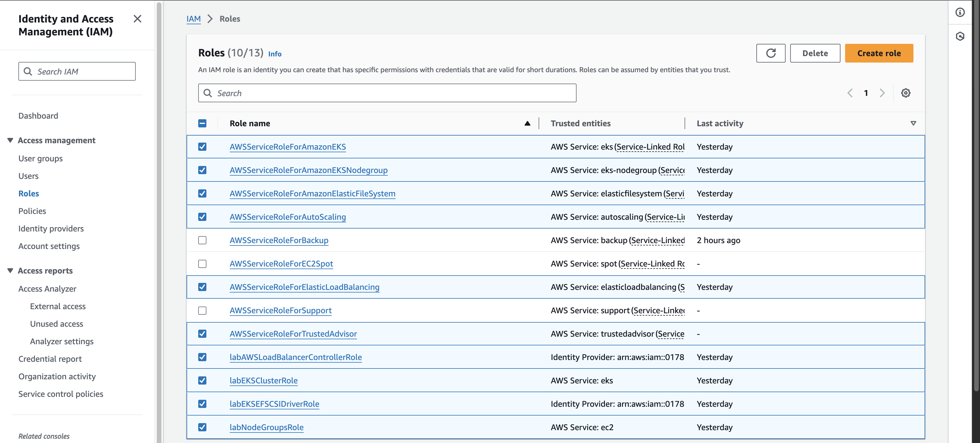Screen dimensions: 980x443
Task: Select Roles in sidebar
Action: pyautogui.click(x=29, y=193)
